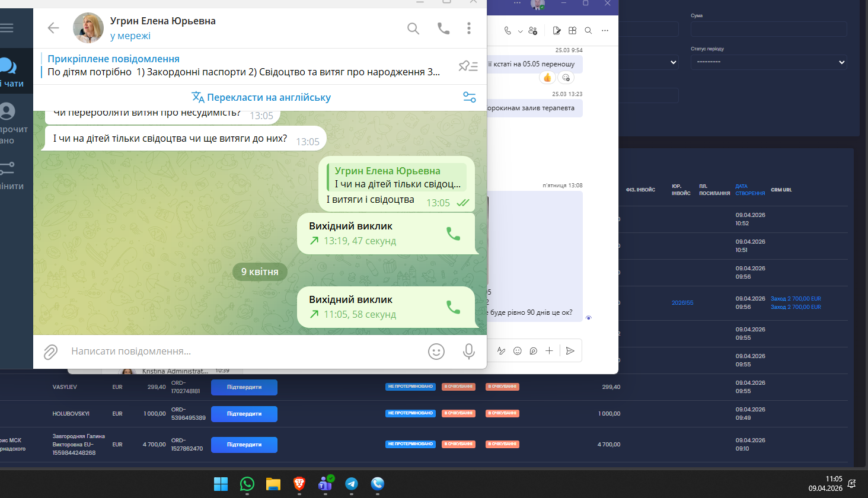Click the Сума input field
This screenshot has height=498, width=868.
(769, 29)
